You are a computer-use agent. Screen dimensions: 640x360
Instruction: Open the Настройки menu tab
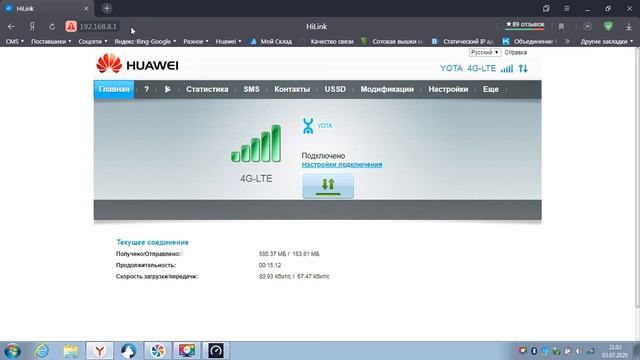coord(448,89)
